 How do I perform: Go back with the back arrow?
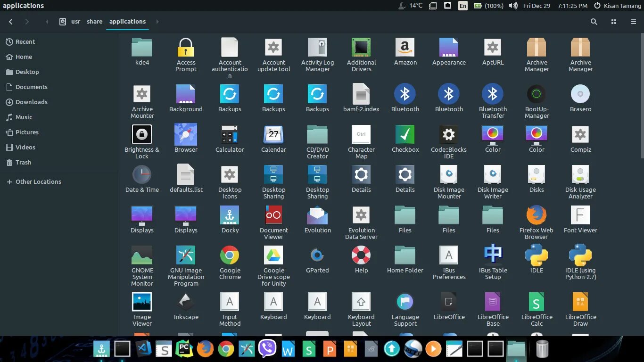[11, 22]
